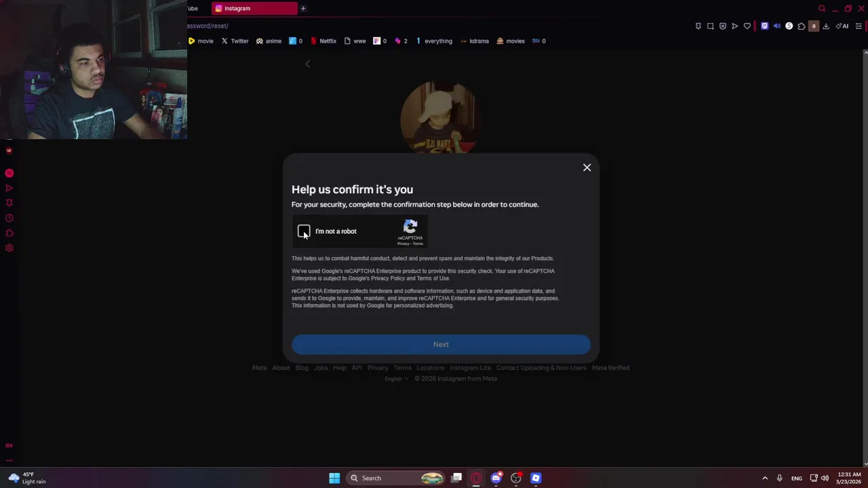
Task: Open the Locations footer link
Action: [431, 367]
